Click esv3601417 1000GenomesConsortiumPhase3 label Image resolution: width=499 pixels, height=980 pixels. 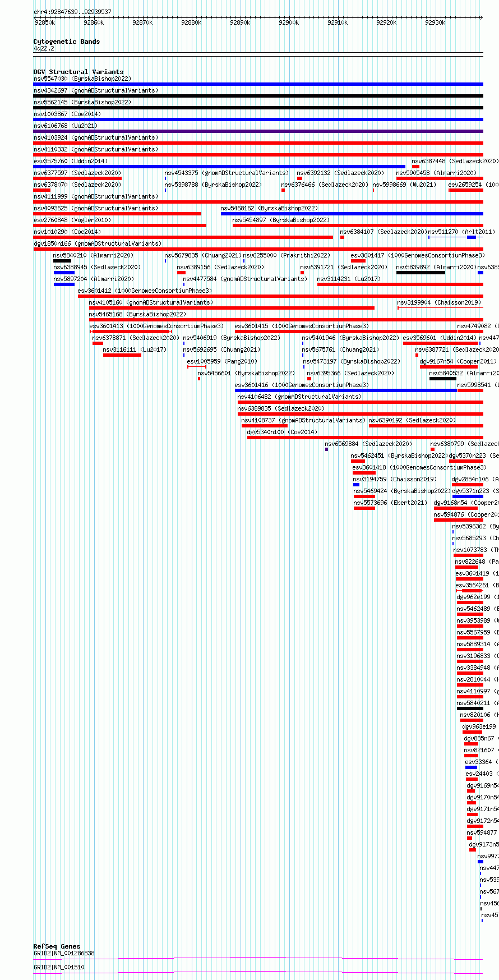click(418, 256)
